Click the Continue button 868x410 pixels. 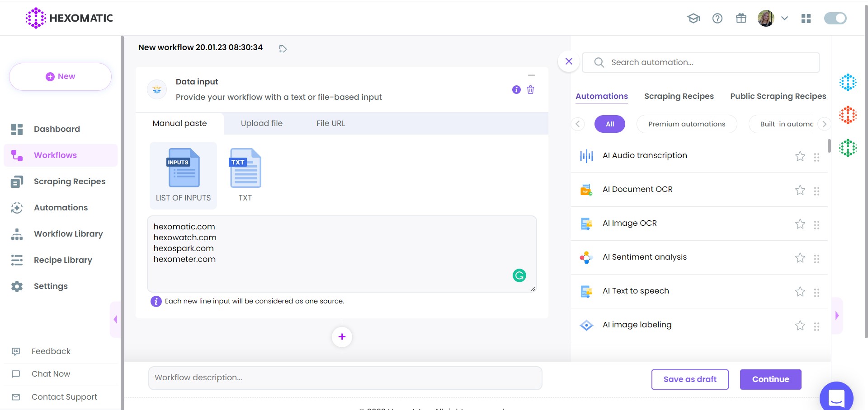pos(770,379)
